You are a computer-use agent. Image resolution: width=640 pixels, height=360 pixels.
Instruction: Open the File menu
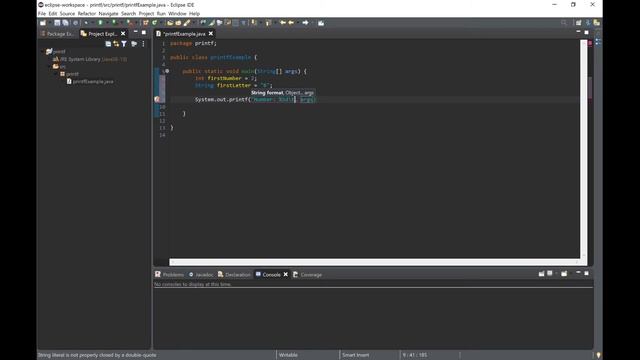[x=42, y=13]
